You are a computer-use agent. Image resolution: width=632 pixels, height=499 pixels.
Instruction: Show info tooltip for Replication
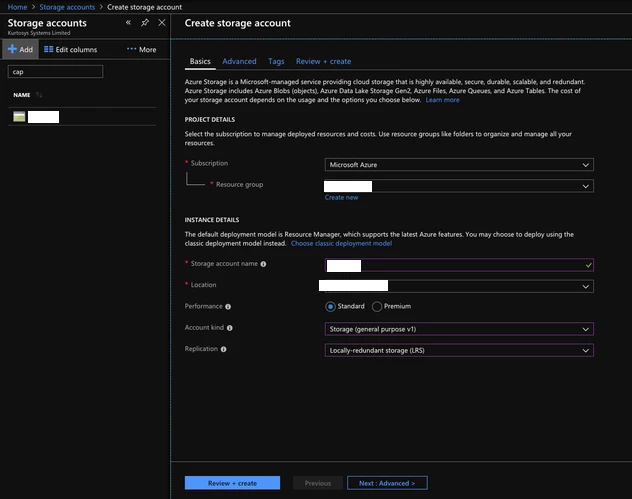tap(224, 349)
